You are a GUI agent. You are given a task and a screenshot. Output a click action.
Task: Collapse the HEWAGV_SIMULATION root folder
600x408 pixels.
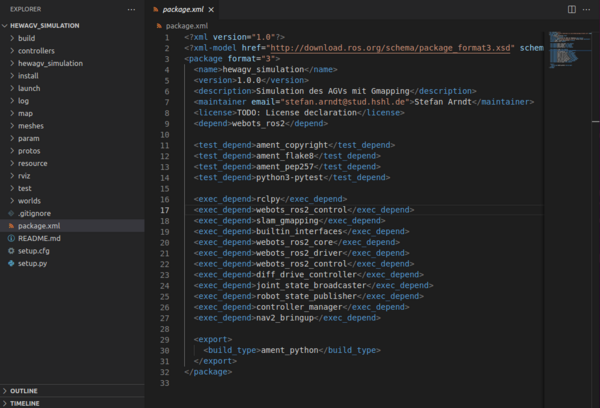coord(5,25)
